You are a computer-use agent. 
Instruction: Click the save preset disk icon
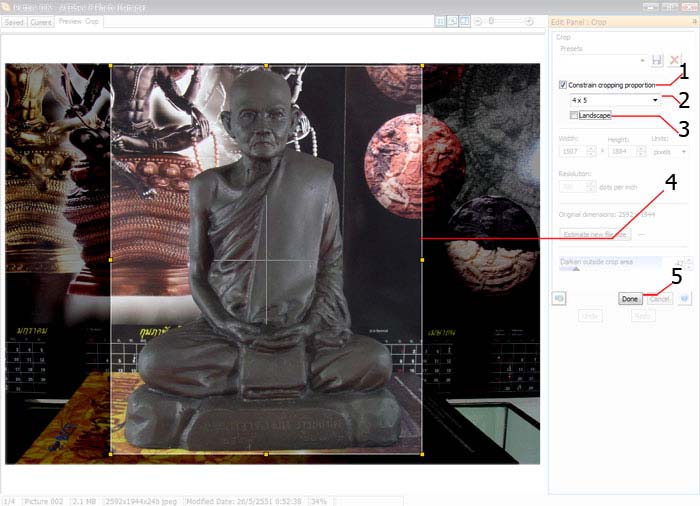click(x=657, y=60)
